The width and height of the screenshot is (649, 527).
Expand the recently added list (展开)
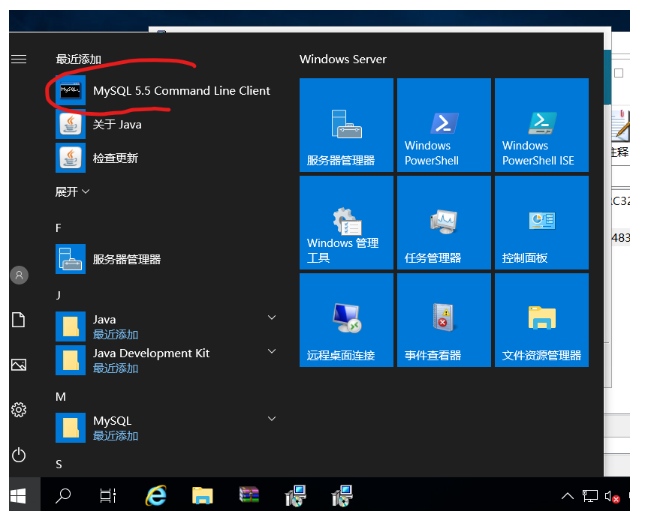click(x=72, y=192)
